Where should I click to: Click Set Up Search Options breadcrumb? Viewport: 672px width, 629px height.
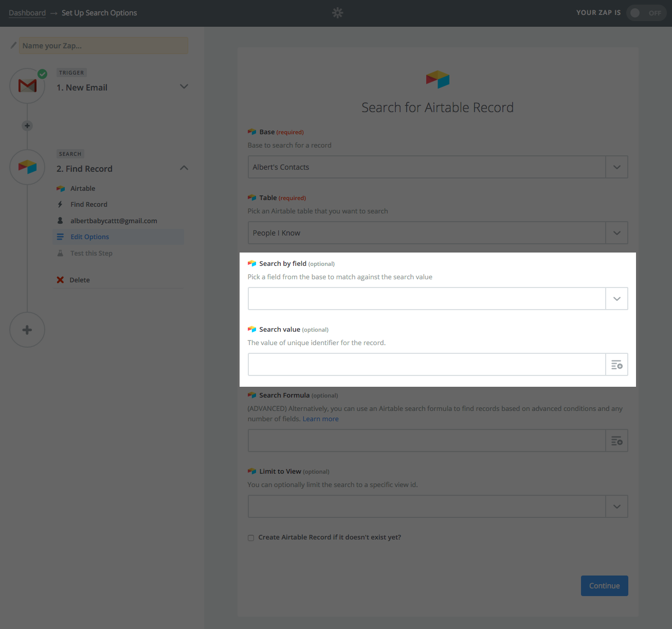(x=99, y=13)
